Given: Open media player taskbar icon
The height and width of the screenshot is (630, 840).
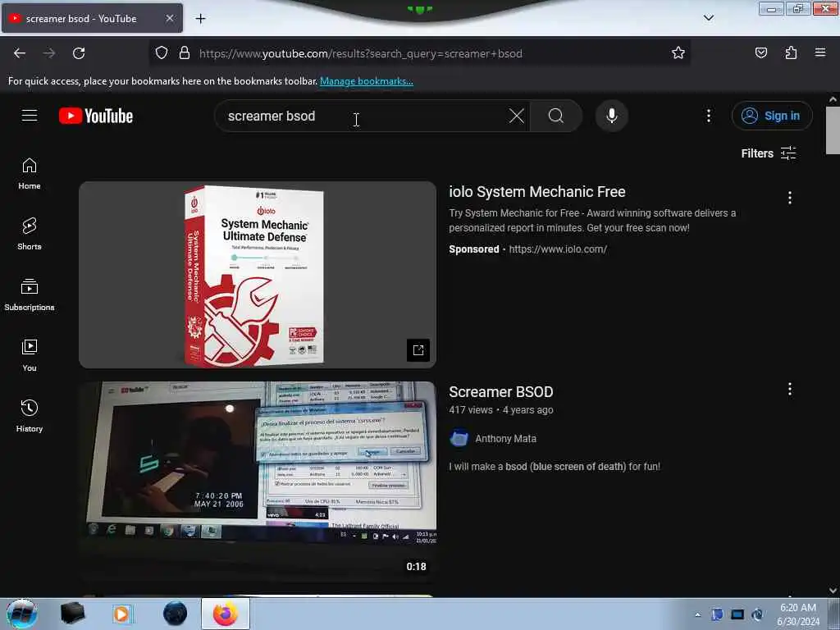Looking at the screenshot, I should tap(121, 614).
